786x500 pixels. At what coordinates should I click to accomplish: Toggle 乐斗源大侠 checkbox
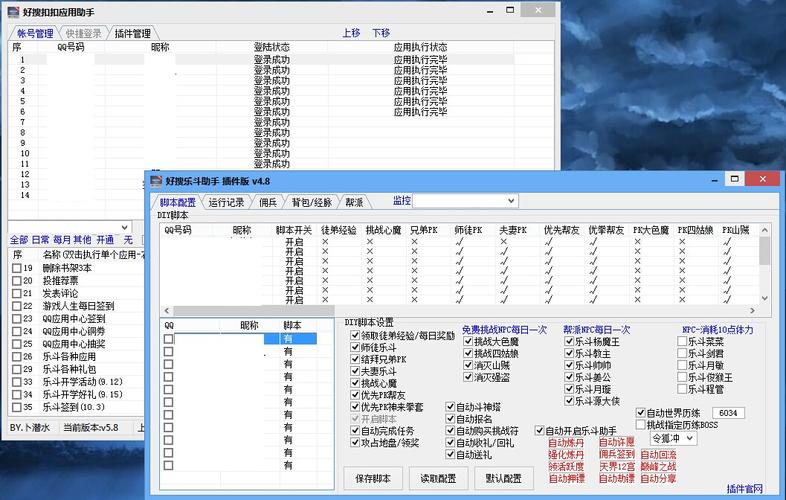569,401
